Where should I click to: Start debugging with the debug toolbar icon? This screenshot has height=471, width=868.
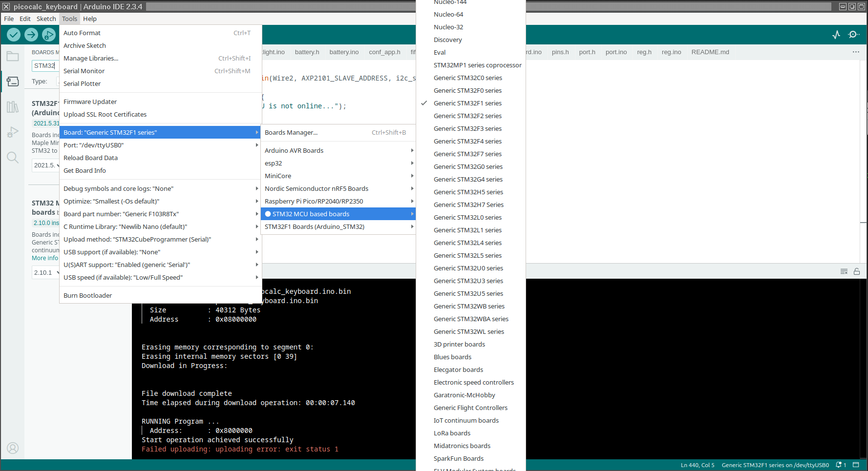pyautogui.click(x=49, y=35)
